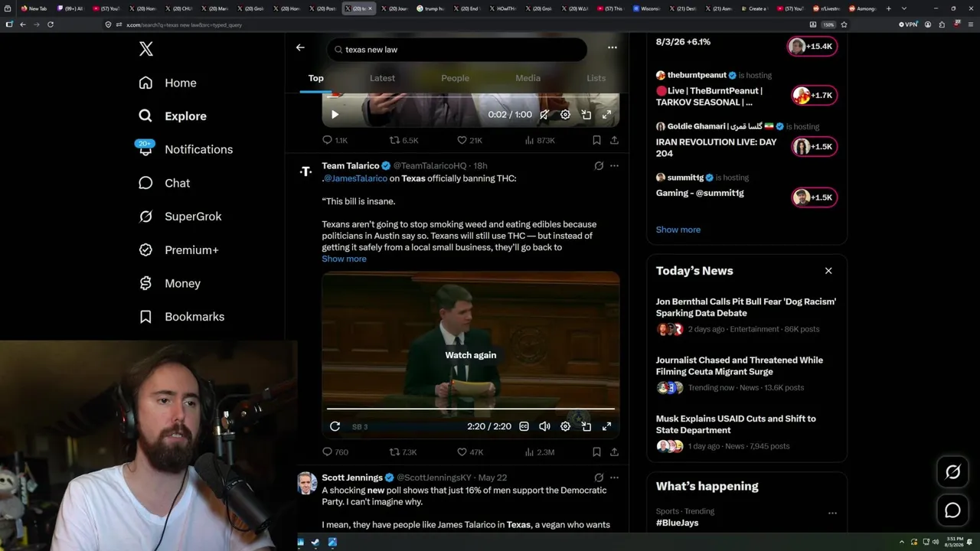View analytics of post with 873K views
Viewport: 980px width, 551px height.
[540, 140]
